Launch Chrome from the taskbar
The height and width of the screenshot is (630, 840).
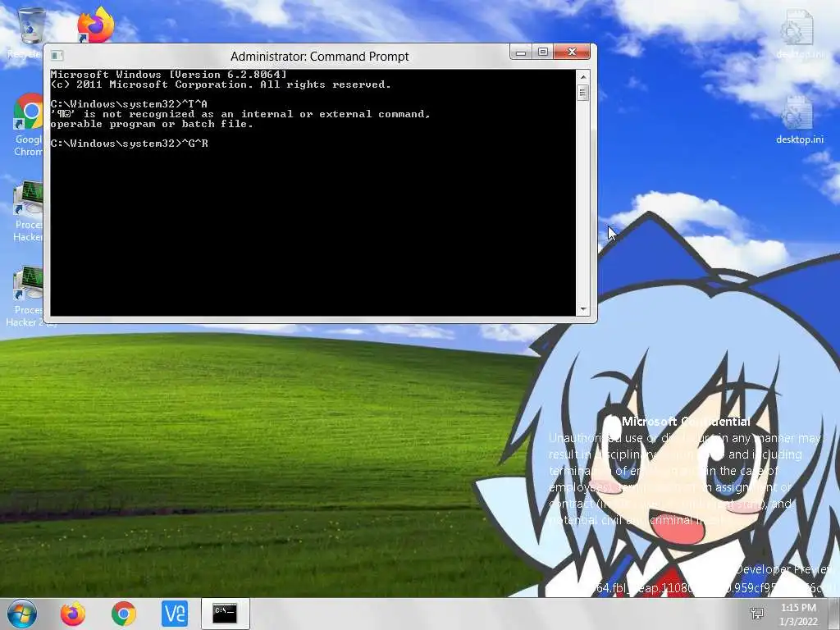pos(123,614)
